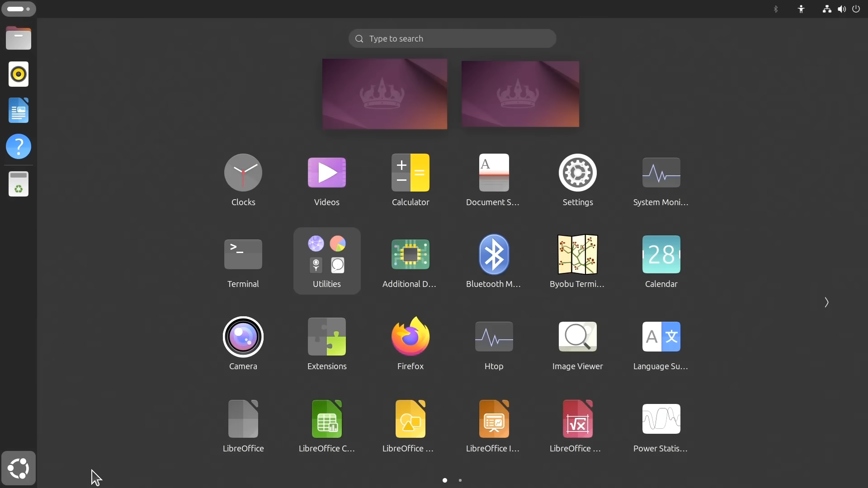Select the second workspace thumbnail

tap(520, 94)
